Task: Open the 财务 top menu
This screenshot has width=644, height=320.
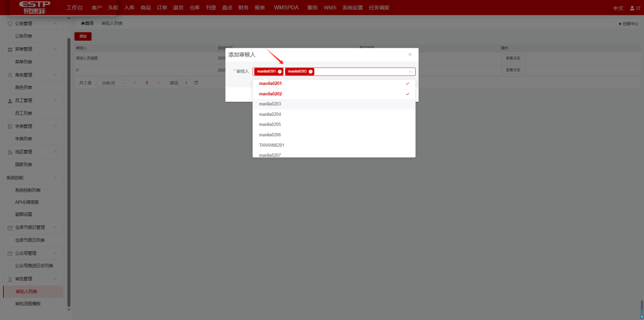Action: 243,8
